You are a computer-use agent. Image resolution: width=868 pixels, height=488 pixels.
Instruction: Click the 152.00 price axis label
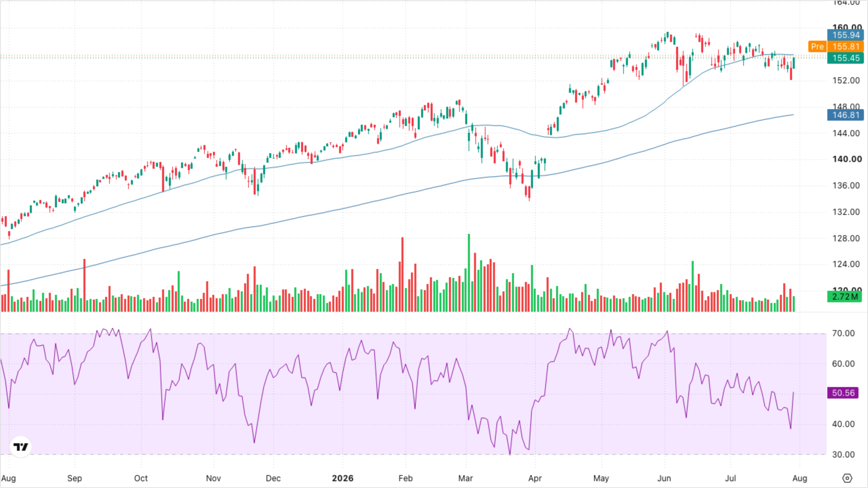click(x=846, y=80)
